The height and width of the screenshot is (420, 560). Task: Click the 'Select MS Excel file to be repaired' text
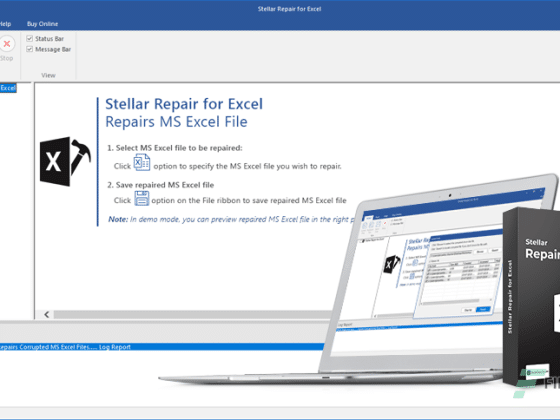click(x=175, y=148)
